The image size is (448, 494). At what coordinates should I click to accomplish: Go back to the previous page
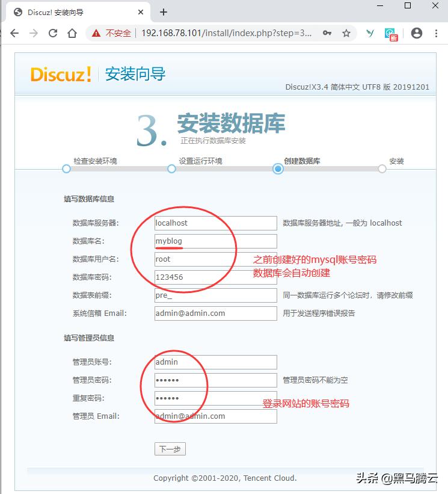(14, 33)
